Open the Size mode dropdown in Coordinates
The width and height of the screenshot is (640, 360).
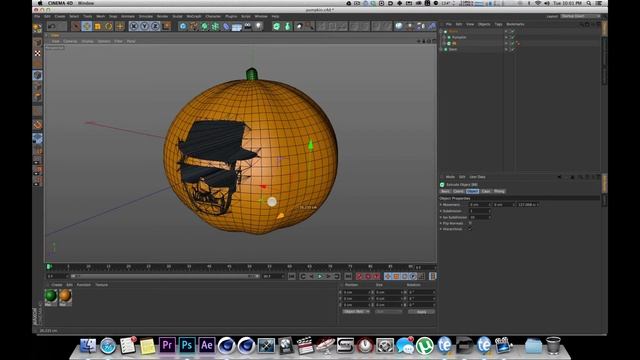[388, 311]
